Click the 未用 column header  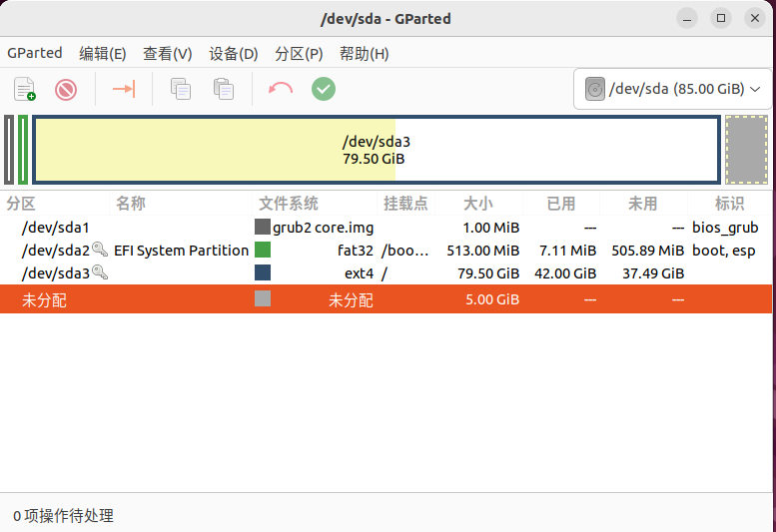643,204
